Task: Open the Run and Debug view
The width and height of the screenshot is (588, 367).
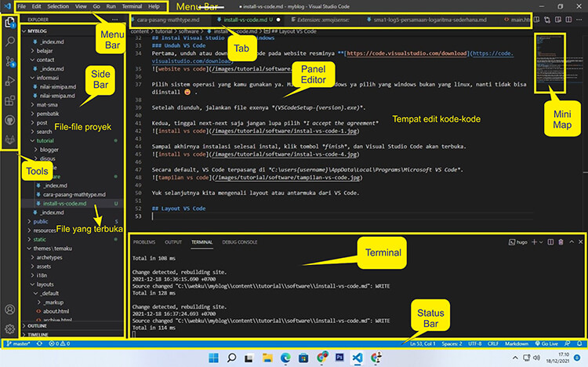Action: tap(9, 81)
